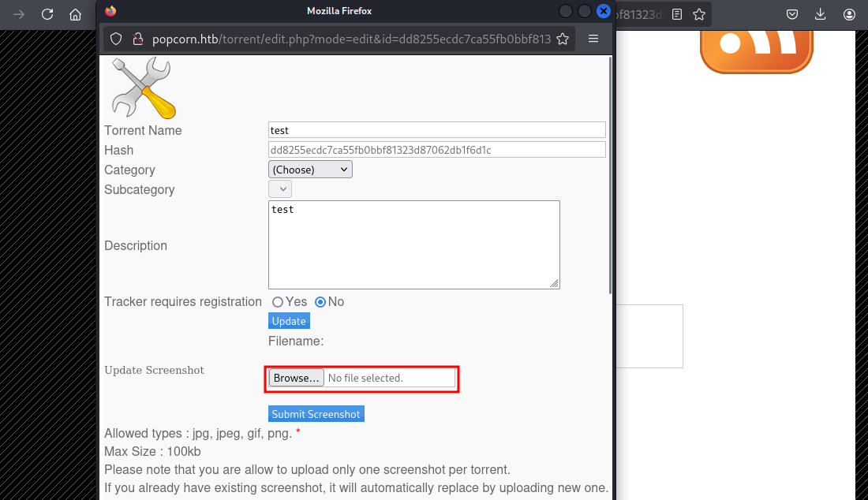The image size is (868, 500).
Task: Click the orange RSS feed icon
Action: coord(756,49)
